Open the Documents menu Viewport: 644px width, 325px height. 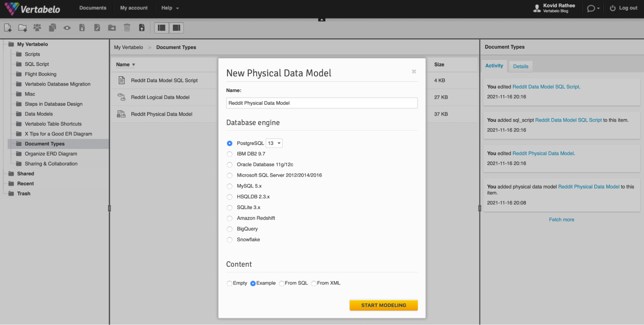(x=93, y=8)
